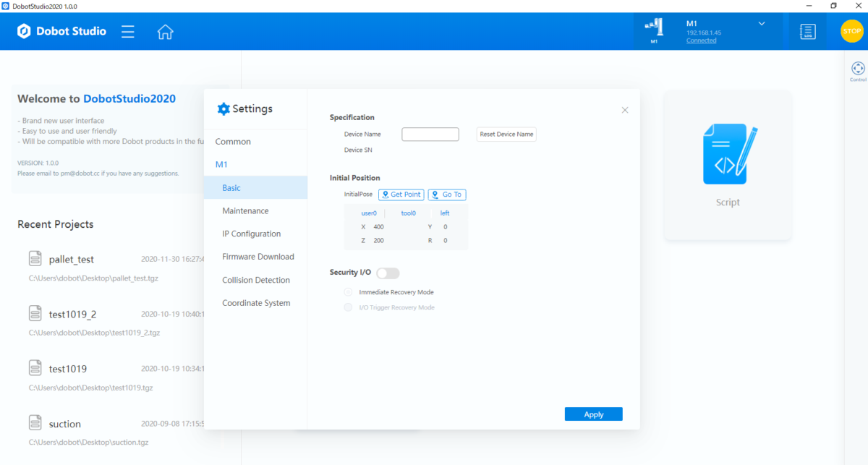
Task: Expand the M1 device dropdown arrow
Action: pos(762,24)
